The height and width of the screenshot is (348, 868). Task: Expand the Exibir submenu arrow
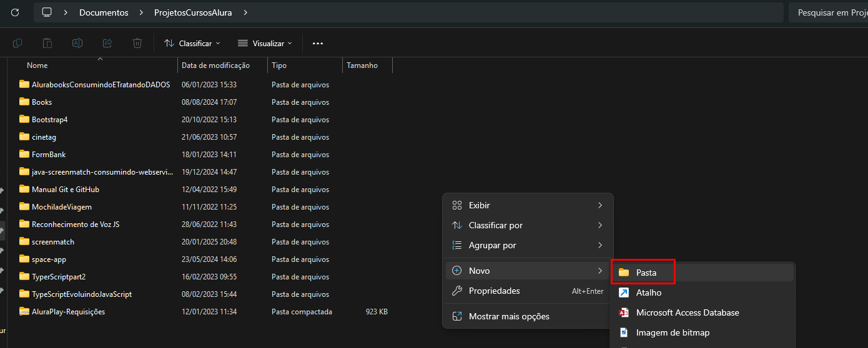600,205
